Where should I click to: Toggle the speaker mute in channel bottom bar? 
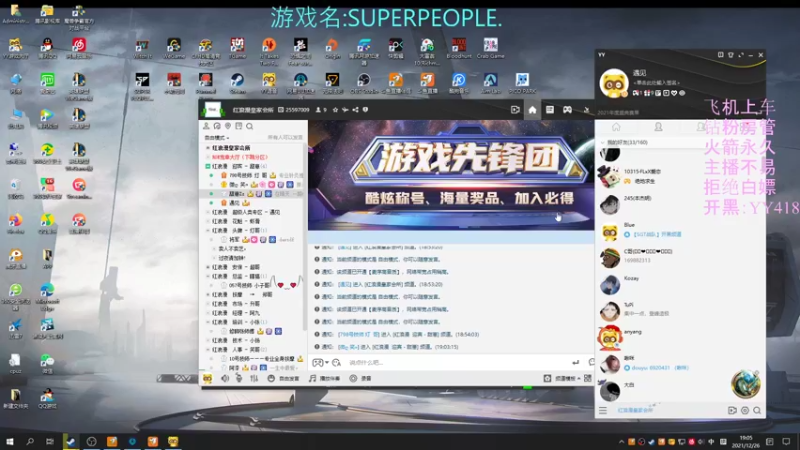[225, 378]
